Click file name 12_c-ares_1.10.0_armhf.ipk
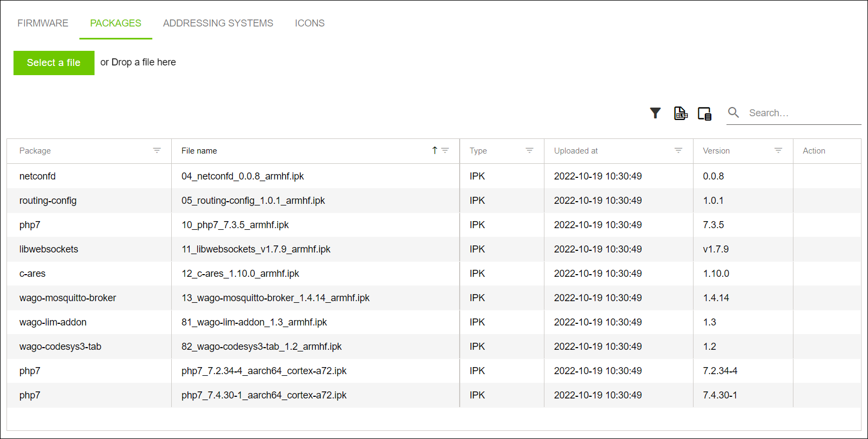This screenshot has width=868, height=439. [240, 274]
